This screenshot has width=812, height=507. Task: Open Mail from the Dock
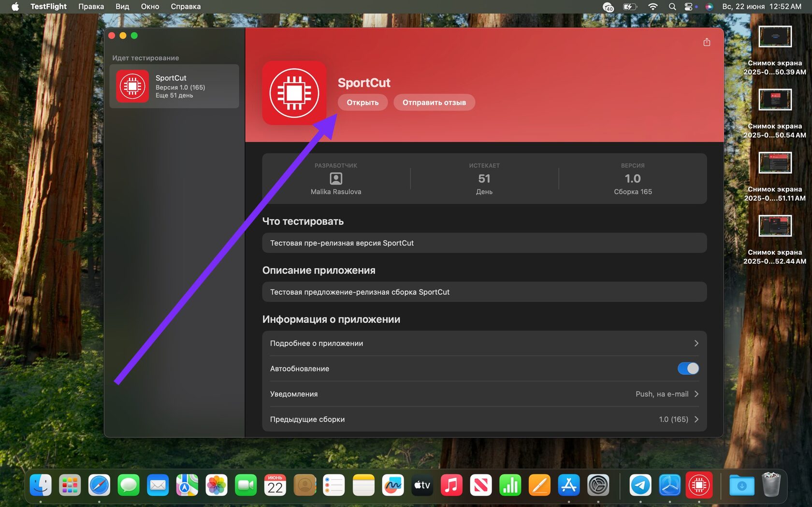point(158,485)
